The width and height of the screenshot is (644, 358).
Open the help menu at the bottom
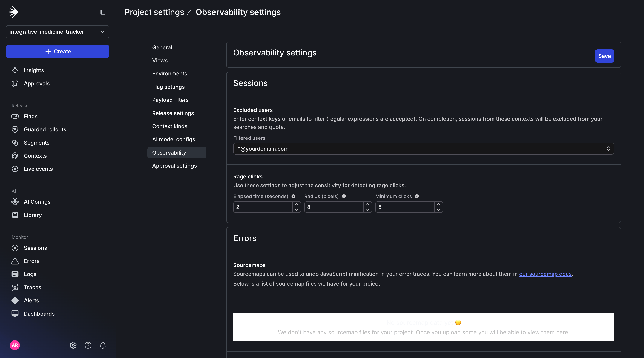pyautogui.click(x=88, y=345)
